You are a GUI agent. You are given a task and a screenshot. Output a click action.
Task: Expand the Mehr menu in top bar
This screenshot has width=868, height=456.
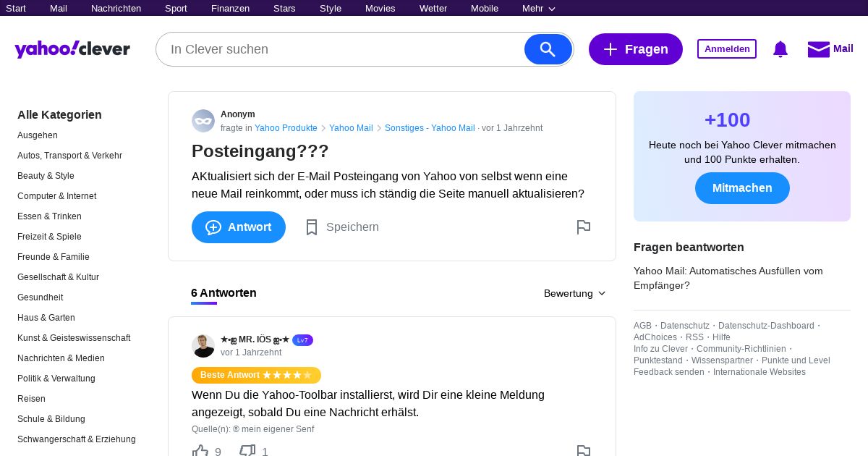[539, 9]
